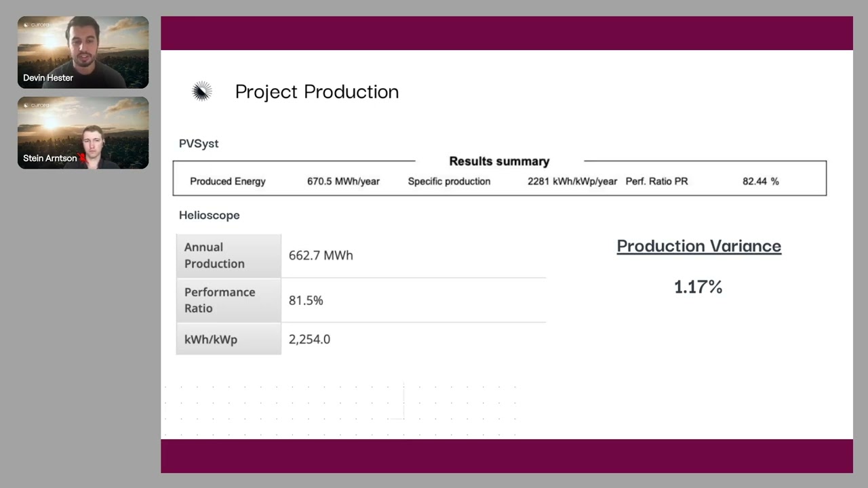Click the "Project Production" slide title
The height and width of the screenshot is (488, 868).
317,91
